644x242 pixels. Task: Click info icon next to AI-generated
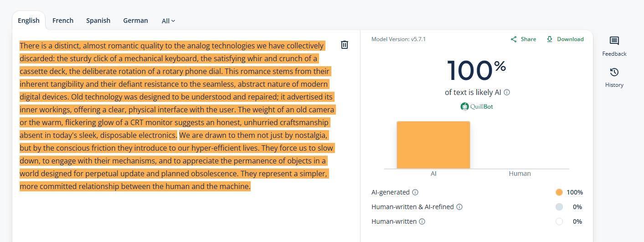[x=415, y=192]
